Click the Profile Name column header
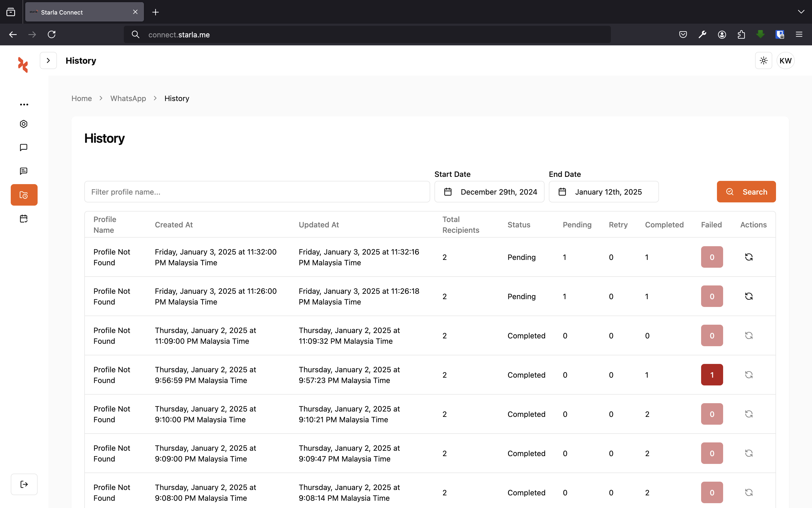This screenshot has height=508, width=812. [105, 225]
